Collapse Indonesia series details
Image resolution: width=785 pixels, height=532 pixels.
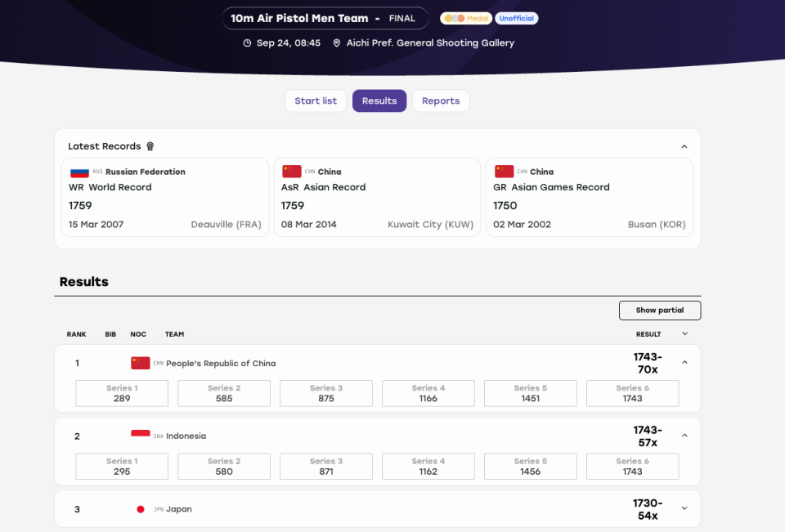(684, 436)
